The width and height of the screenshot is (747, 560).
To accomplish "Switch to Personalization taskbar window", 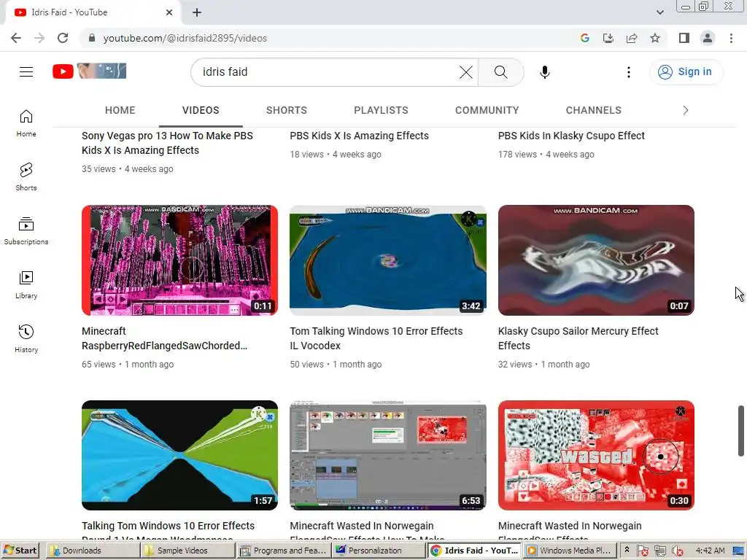I will pyautogui.click(x=379, y=551).
